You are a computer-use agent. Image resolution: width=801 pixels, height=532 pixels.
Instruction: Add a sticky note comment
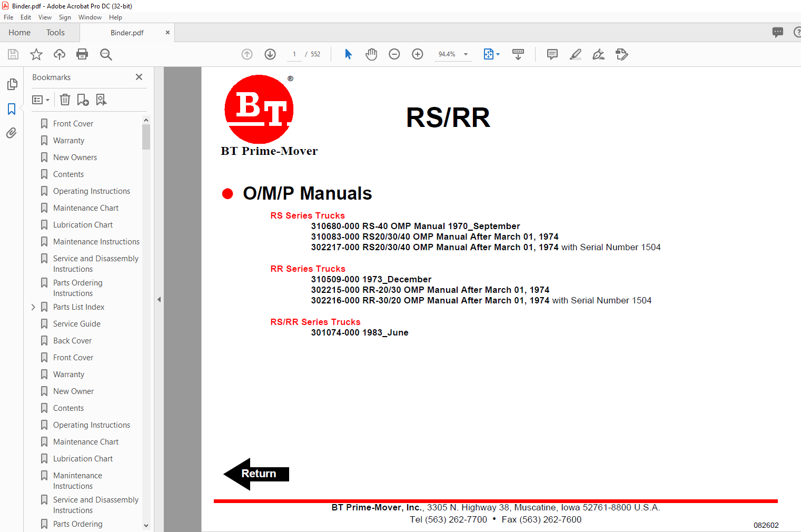[x=552, y=54]
